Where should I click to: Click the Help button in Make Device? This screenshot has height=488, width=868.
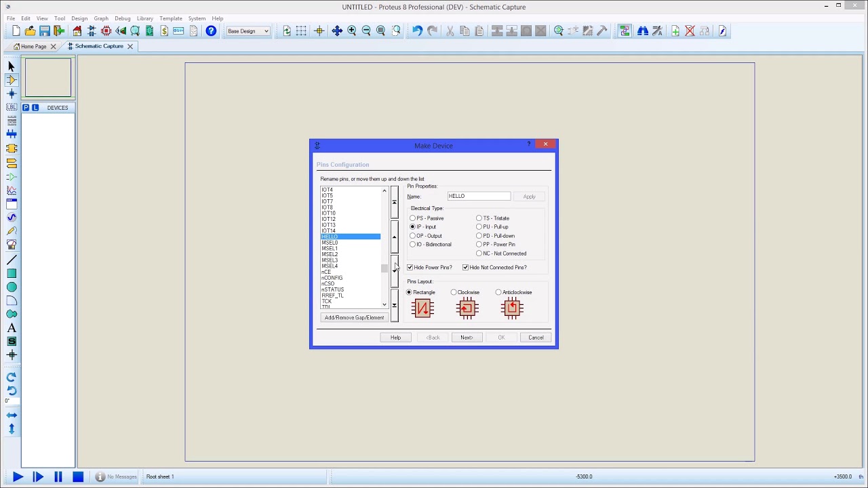395,338
